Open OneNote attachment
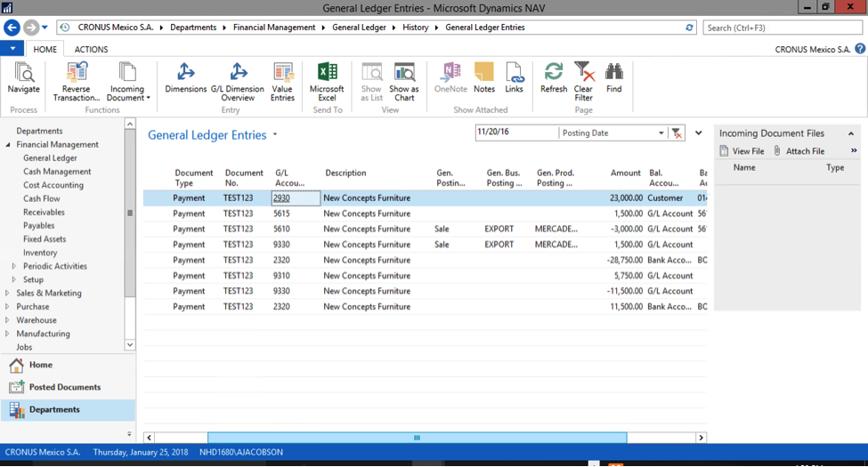Image resolution: width=868 pixels, height=467 pixels. [x=450, y=77]
